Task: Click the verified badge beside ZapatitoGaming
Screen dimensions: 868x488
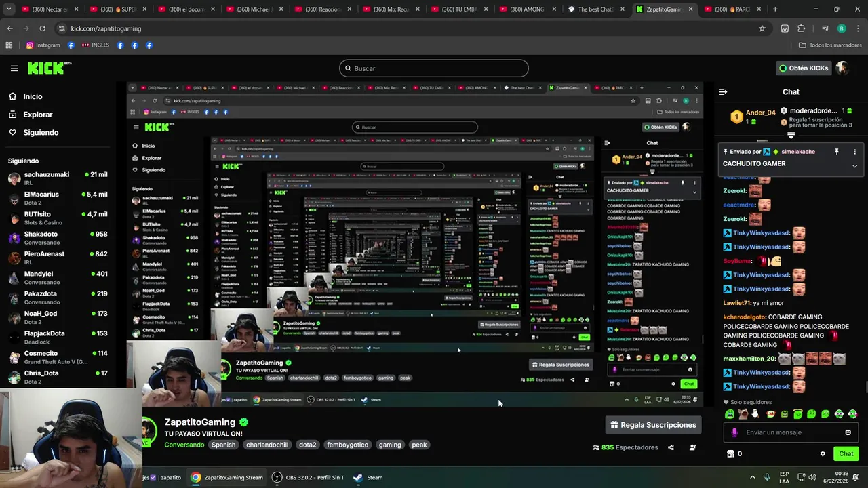Action: coord(243,422)
